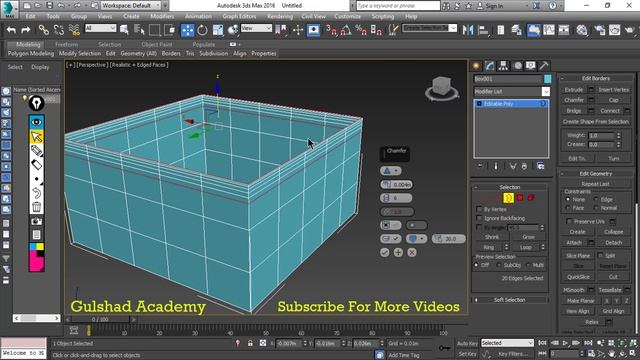
Task: Open the Graph Editors menu
Action: click(x=239, y=16)
